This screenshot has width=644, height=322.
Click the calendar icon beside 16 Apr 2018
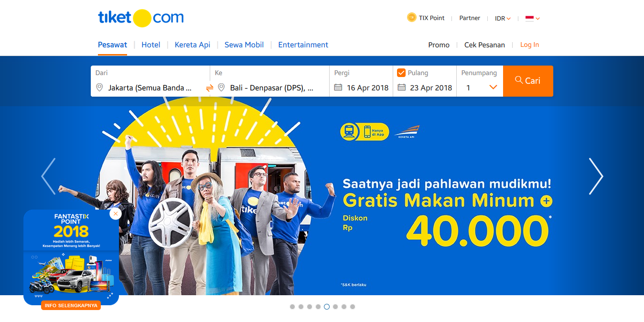coord(338,88)
